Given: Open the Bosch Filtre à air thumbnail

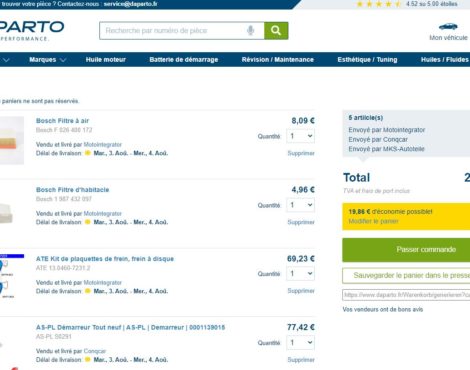Looking at the screenshot, I should coord(12,140).
